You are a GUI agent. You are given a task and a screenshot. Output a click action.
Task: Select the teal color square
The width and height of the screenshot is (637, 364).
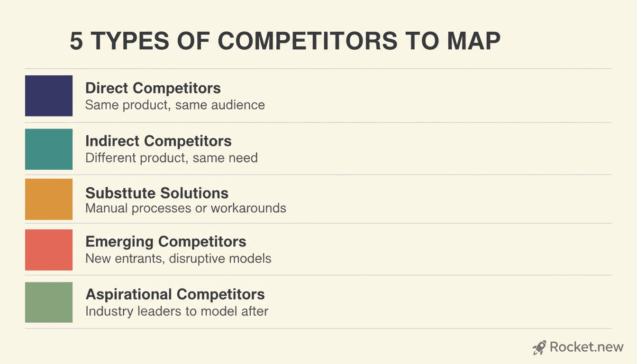pos(49,149)
